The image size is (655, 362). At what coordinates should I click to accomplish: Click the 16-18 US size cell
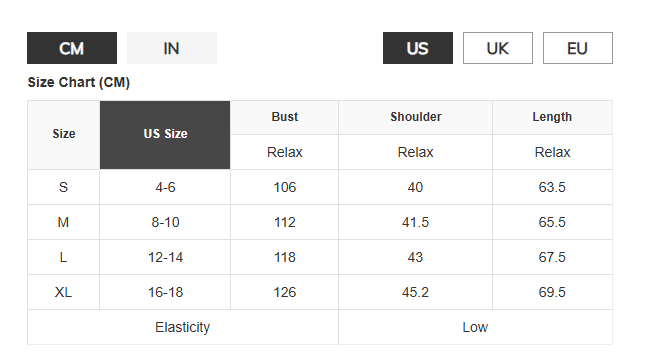pyautogui.click(x=165, y=292)
